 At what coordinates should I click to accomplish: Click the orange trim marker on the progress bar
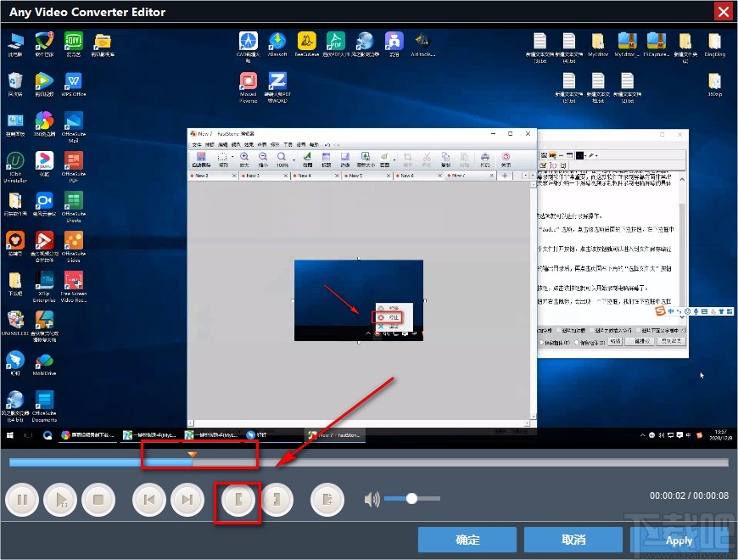click(x=193, y=455)
